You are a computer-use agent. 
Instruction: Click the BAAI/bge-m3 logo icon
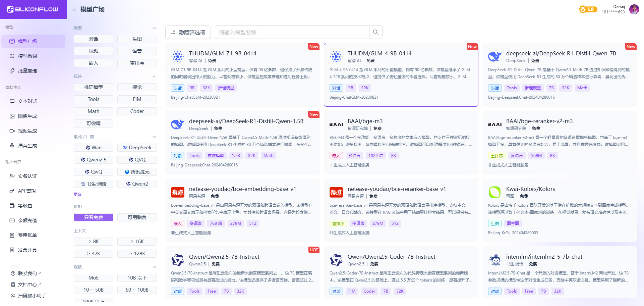pyautogui.click(x=336, y=124)
